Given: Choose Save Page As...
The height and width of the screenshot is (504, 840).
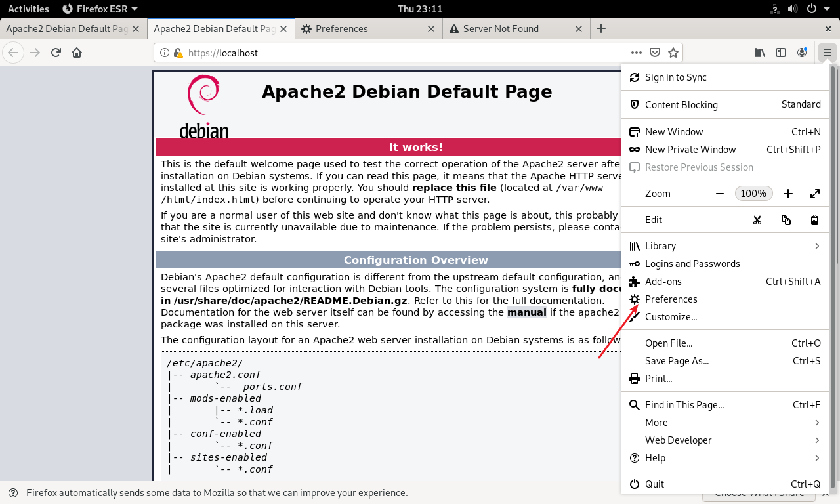Looking at the screenshot, I should pyautogui.click(x=725, y=361).
